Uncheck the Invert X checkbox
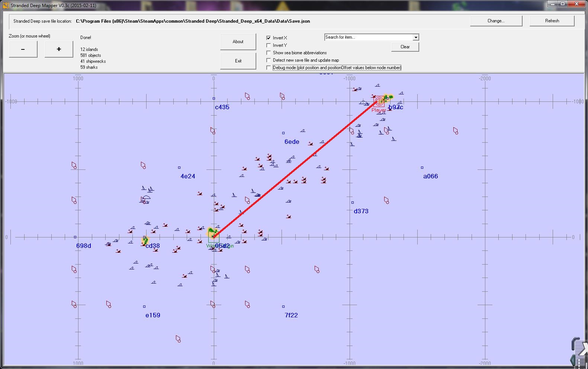This screenshot has height=369, width=588. pyautogui.click(x=269, y=38)
